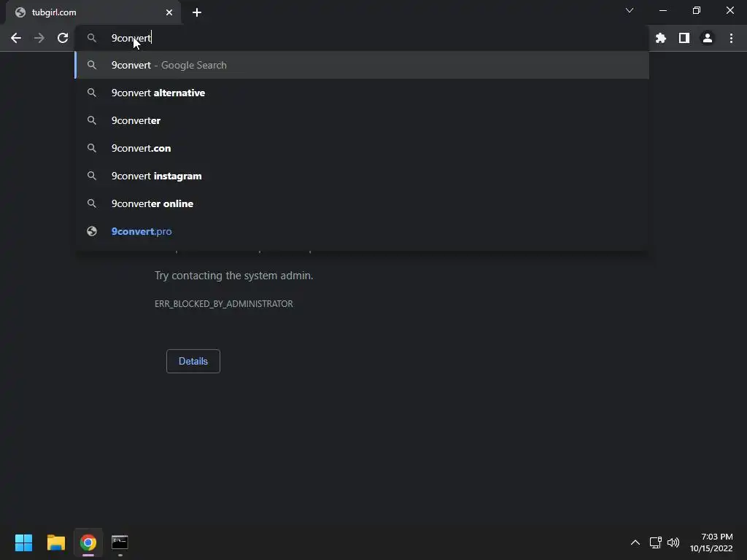Open the clock showing 7:03 PM
This screenshot has height=560, width=747.
(711, 542)
